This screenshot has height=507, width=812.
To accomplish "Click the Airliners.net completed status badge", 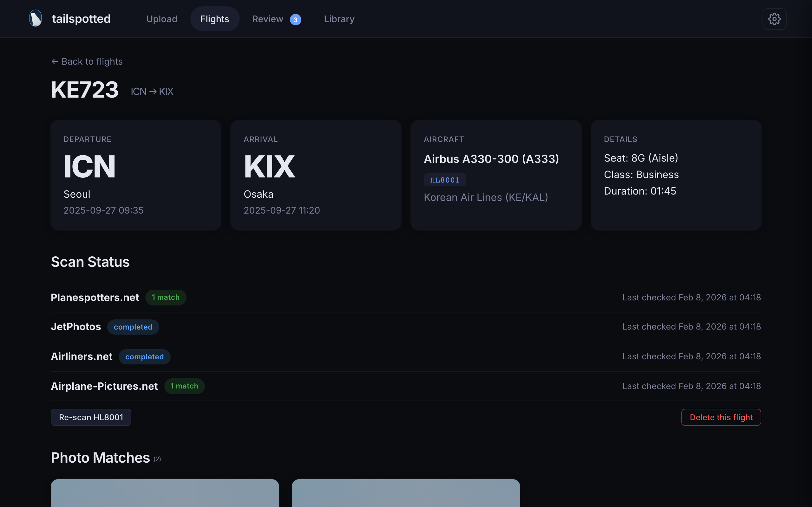I will click(x=144, y=357).
